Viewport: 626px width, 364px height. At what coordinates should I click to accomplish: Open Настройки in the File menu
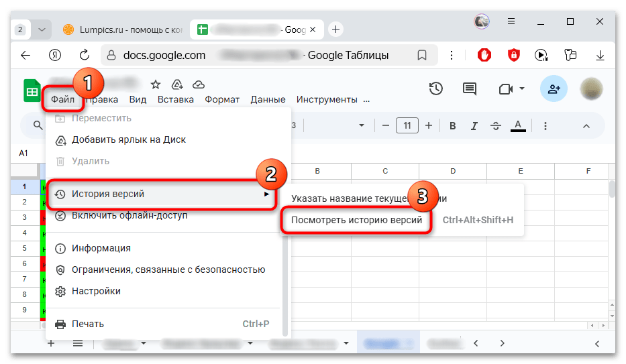[97, 292]
